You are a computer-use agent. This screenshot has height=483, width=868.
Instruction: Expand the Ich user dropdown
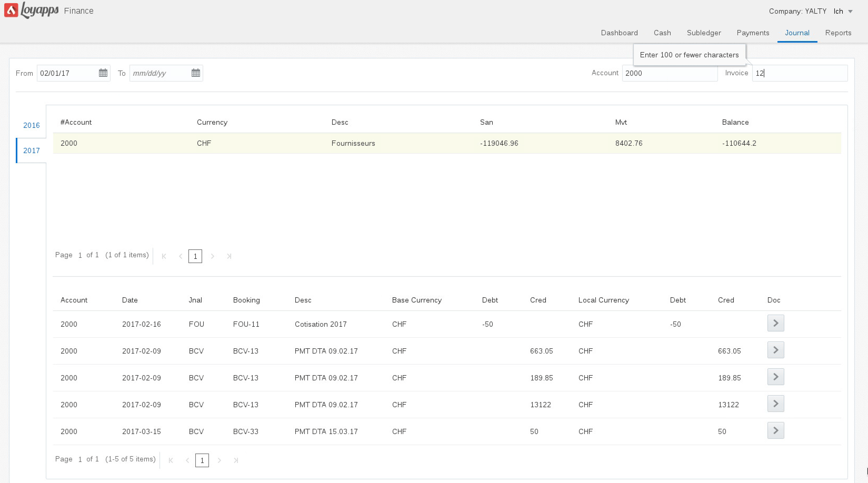pos(850,12)
